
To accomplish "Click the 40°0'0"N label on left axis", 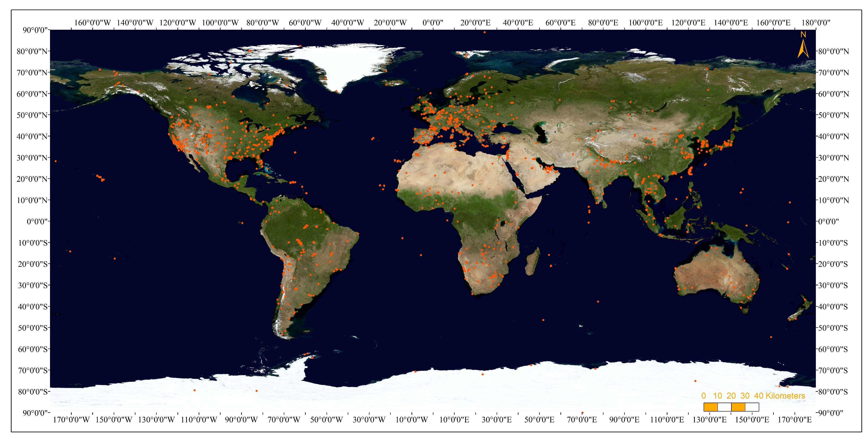I will click(x=32, y=136).
